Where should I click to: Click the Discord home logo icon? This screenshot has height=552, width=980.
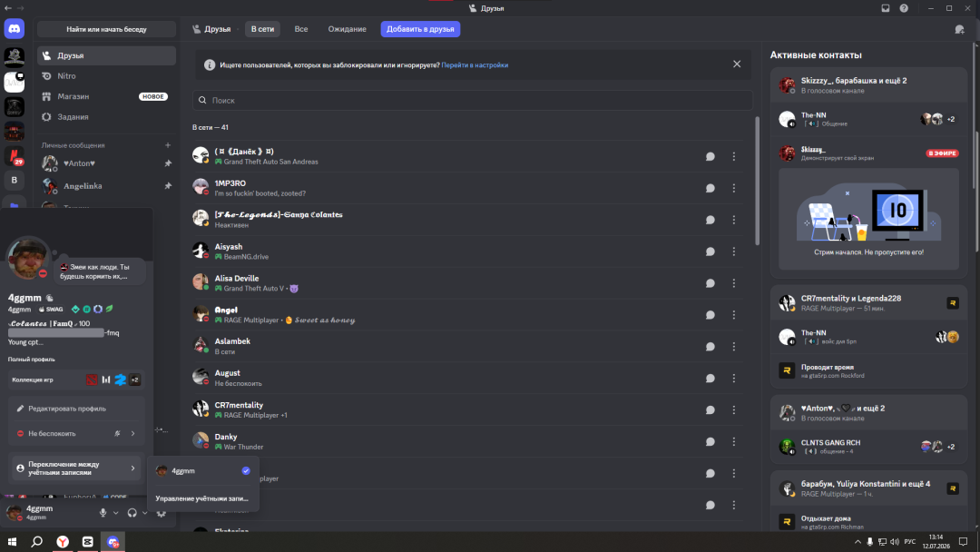tap(15, 29)
